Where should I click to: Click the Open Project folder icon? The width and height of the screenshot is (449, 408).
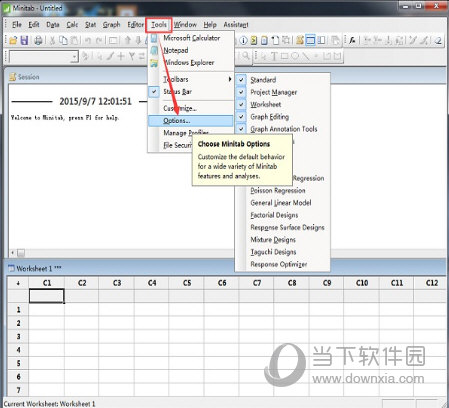pyautogui.click(x=13, y=41)
